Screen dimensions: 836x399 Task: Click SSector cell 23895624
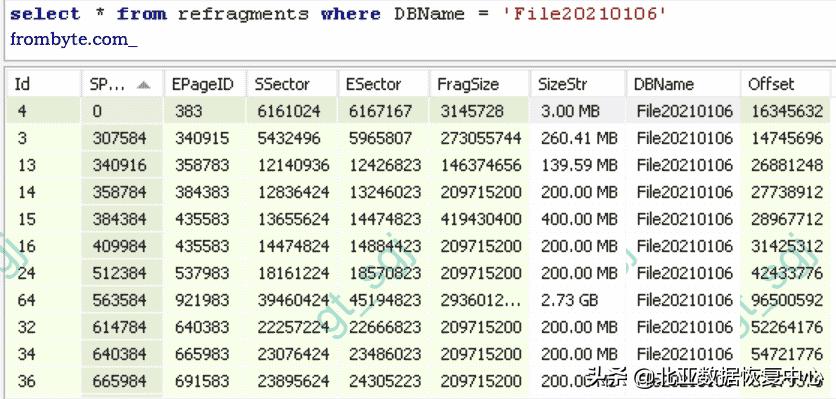[x=293, y=381]
